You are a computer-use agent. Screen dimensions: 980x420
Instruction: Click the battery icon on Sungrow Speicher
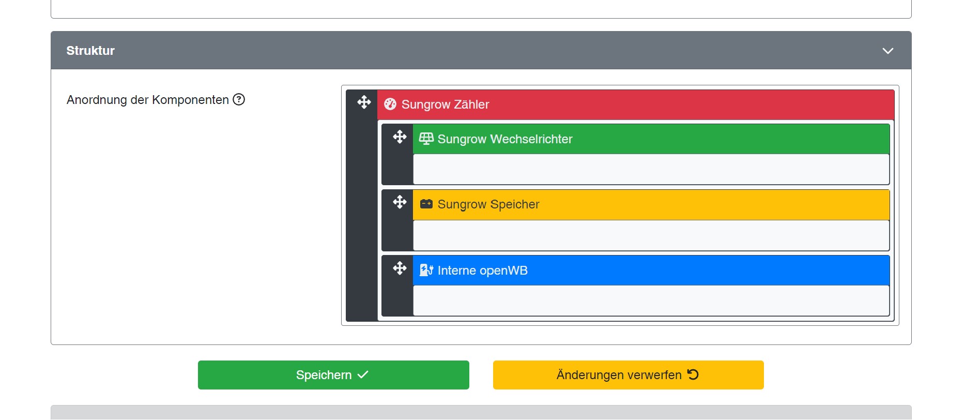pyautogui.click(x=426, y=204)
